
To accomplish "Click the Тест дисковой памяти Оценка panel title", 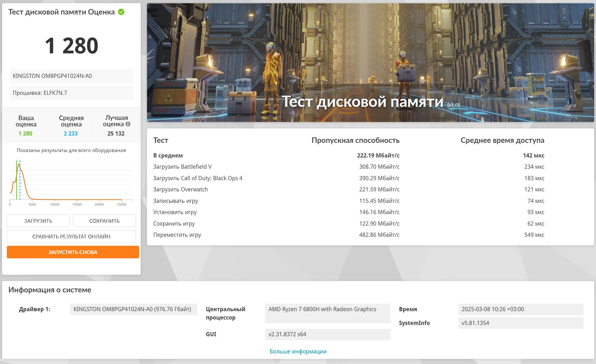I will [62, 12].
